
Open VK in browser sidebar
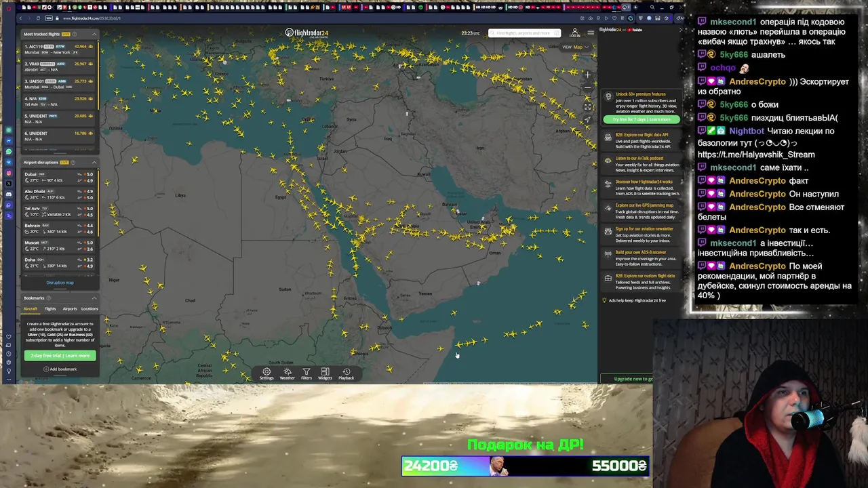pos(9,163)
